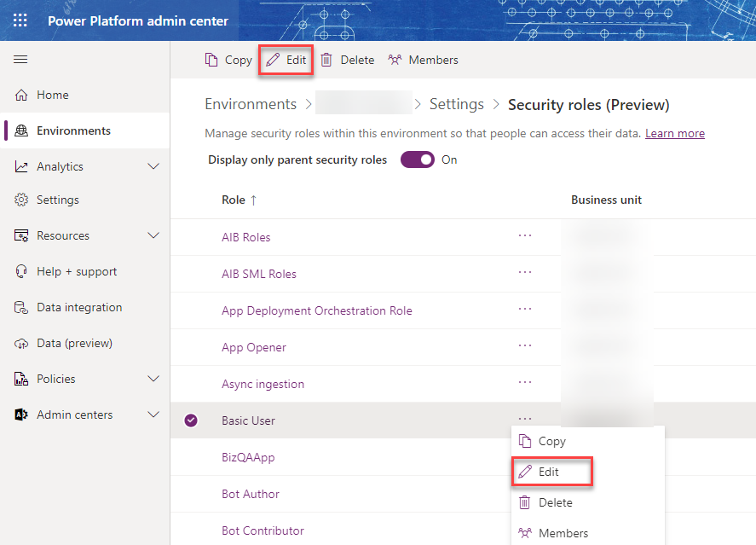Open the BizQAApp role link
The width and height of the screenshot is (756, 545).
click(248, 457)
